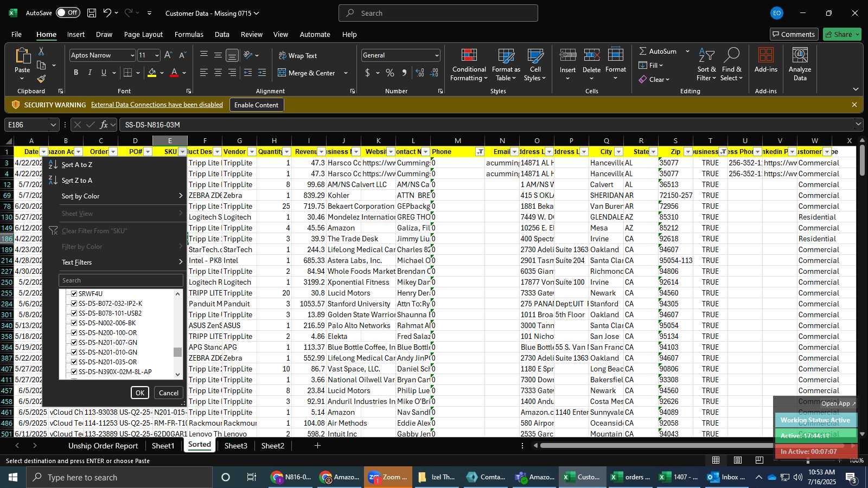Uncheck SS-DS-B072-032-IP2-K checkbox
The width and height of the screenshot is (868, 488).
(74, 303)
